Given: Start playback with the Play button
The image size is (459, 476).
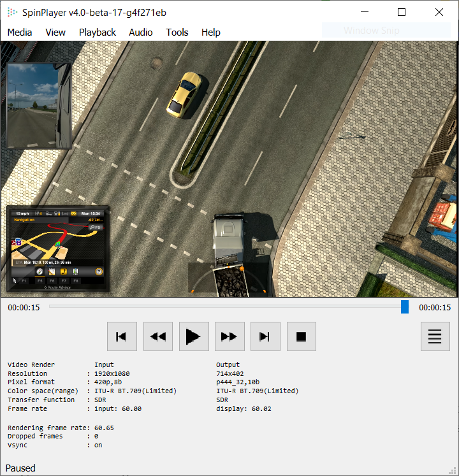Looking at the screenshot, I should (x=194, y=336).
